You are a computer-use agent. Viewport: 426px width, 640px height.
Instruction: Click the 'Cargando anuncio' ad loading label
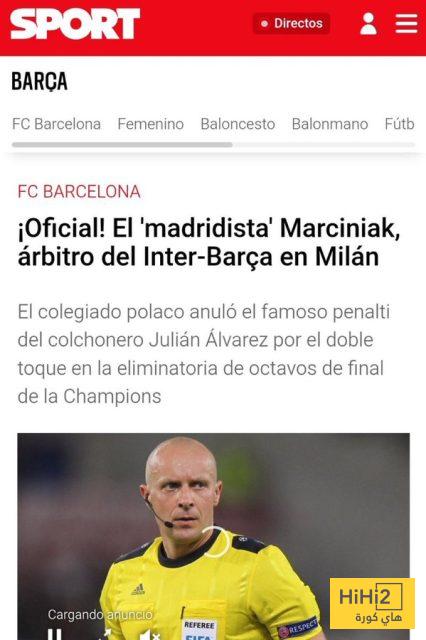100,614
